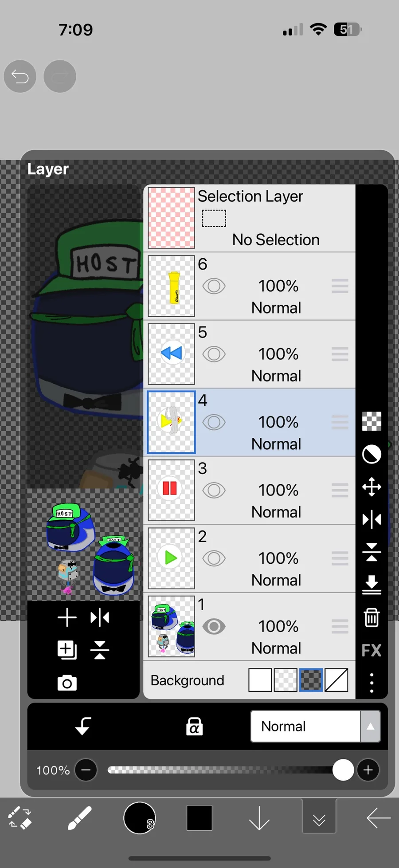
Task: Select layer 5 rewind thumbnail
Action: coord(171,354)
